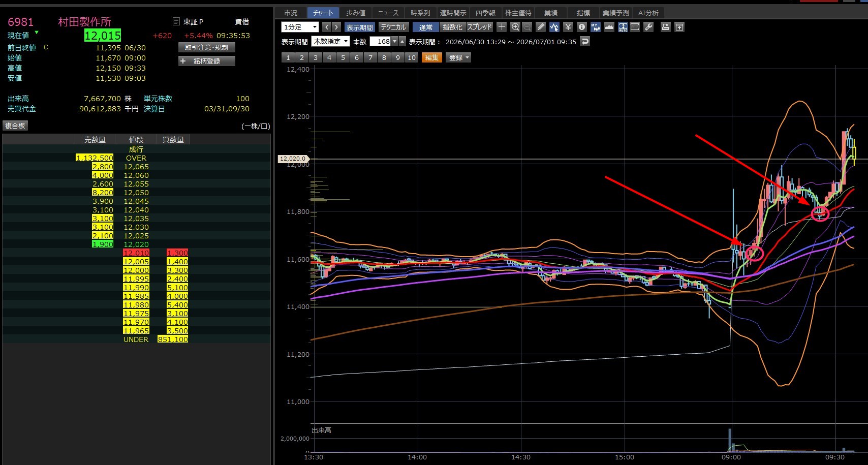The width and height of the screenshot is (868, 465).
Task: Open chart settings wrench icon
Action: (x=648, y=27)
